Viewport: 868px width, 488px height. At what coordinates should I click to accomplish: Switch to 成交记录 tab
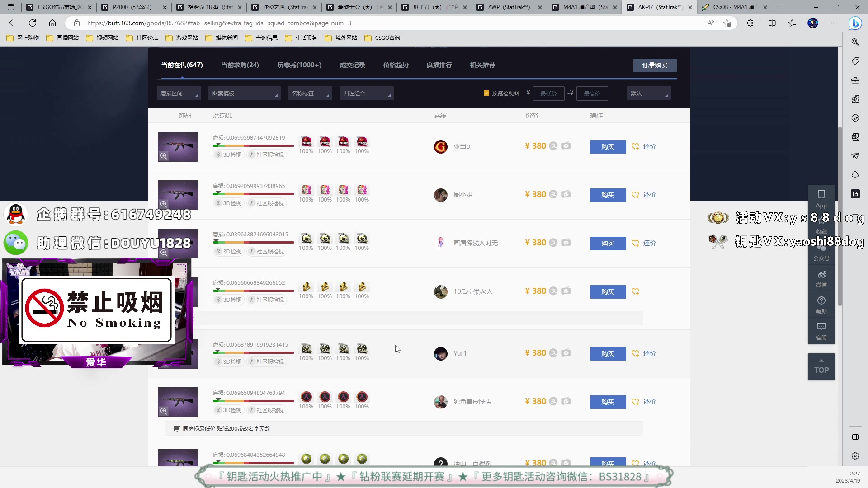(x=352, y=65)
